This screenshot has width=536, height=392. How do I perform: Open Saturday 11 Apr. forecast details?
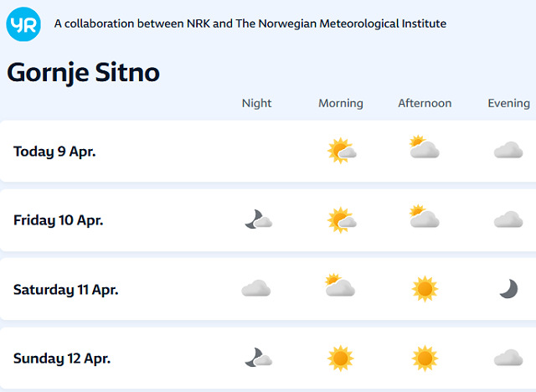pos(65,290)
